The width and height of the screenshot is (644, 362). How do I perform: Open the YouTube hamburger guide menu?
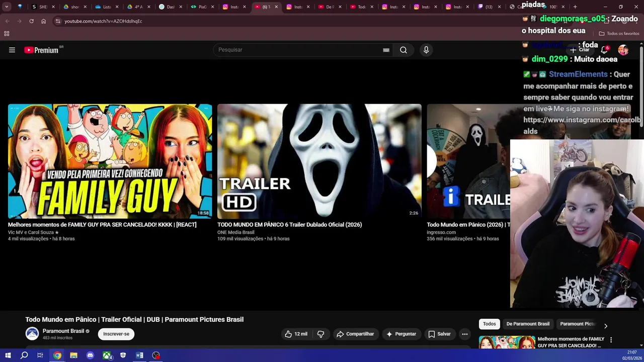(x=12, y=50)
